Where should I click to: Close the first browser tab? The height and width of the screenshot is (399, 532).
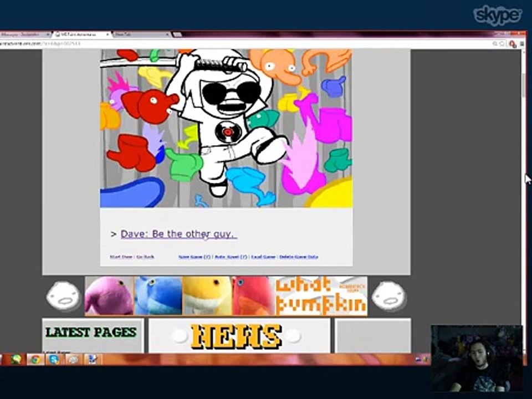[48, 34]
